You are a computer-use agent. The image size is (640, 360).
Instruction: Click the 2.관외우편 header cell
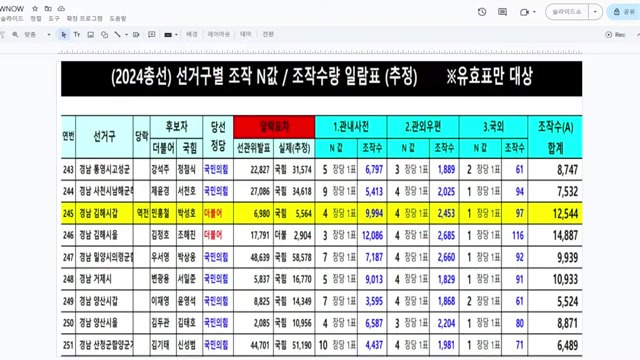coord(423,127)
